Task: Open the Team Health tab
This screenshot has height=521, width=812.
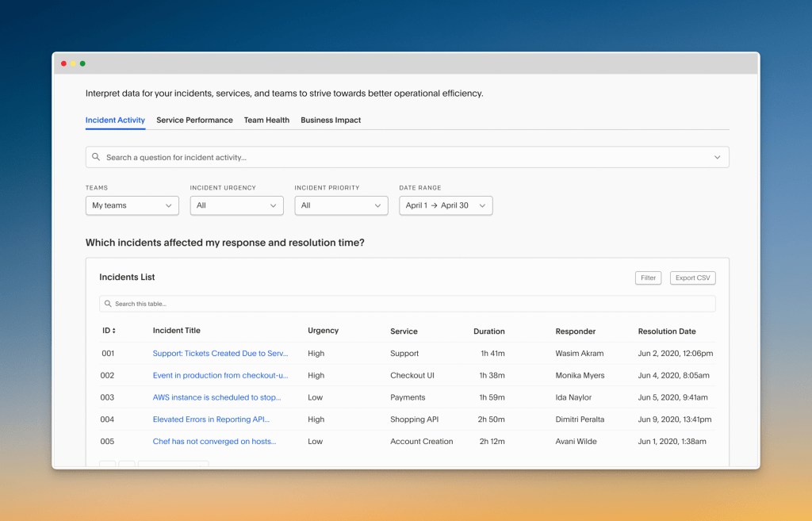Action: (266, 120)
